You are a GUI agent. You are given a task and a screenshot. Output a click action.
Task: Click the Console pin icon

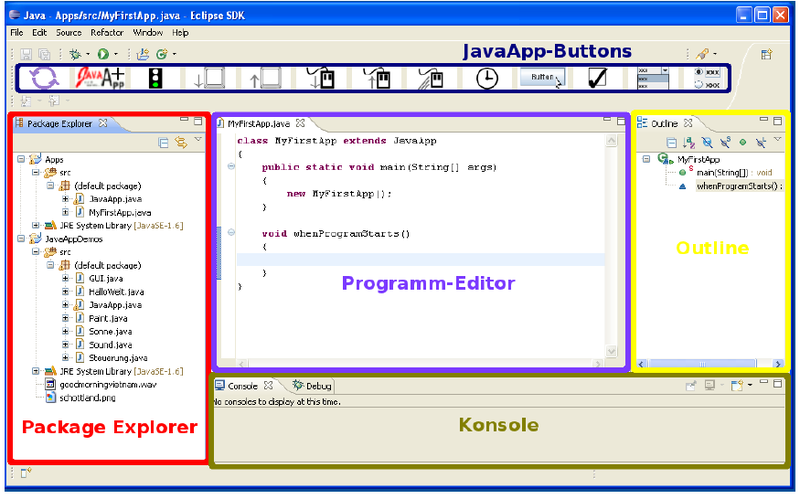[691, 385]
